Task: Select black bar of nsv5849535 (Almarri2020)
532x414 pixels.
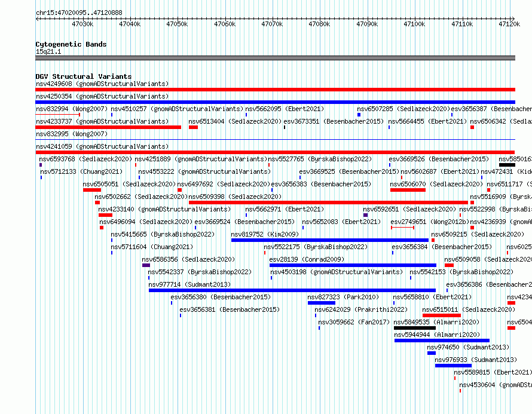Action: point(415,328)
